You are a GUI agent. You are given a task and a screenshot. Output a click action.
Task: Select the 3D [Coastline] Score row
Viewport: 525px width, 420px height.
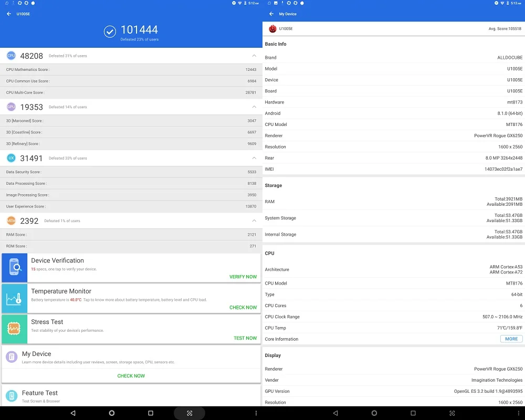131,132
